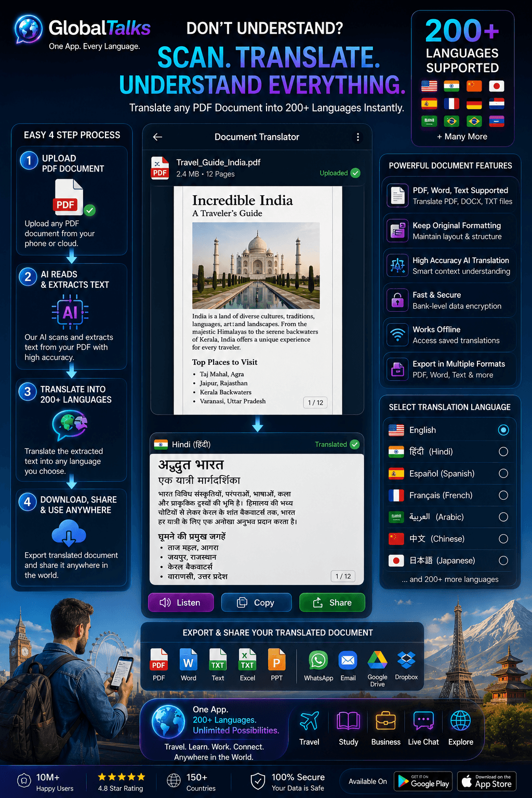Select the Chinese radio option
532x798 pixels.
503,539
